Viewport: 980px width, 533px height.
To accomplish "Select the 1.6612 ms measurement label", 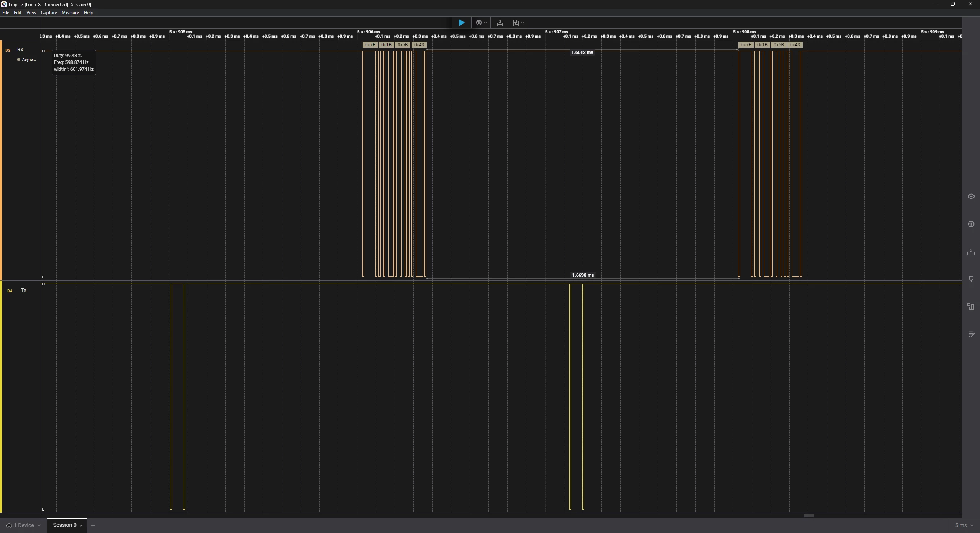I will click(582, 52).
